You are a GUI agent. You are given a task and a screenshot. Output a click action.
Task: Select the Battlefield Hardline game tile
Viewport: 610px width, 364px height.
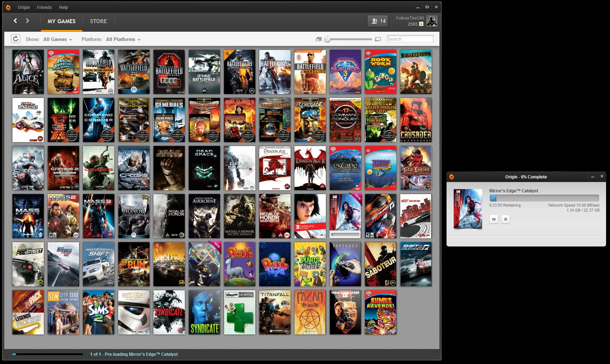pyautogui.click(x=310, y=72)
